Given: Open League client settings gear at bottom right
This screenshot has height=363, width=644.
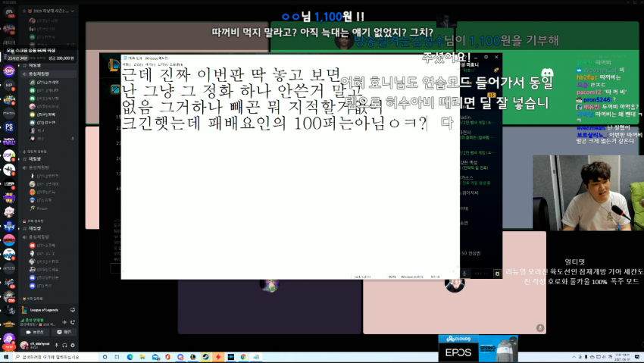Looking at the screenshot, I should click(497, 274).
